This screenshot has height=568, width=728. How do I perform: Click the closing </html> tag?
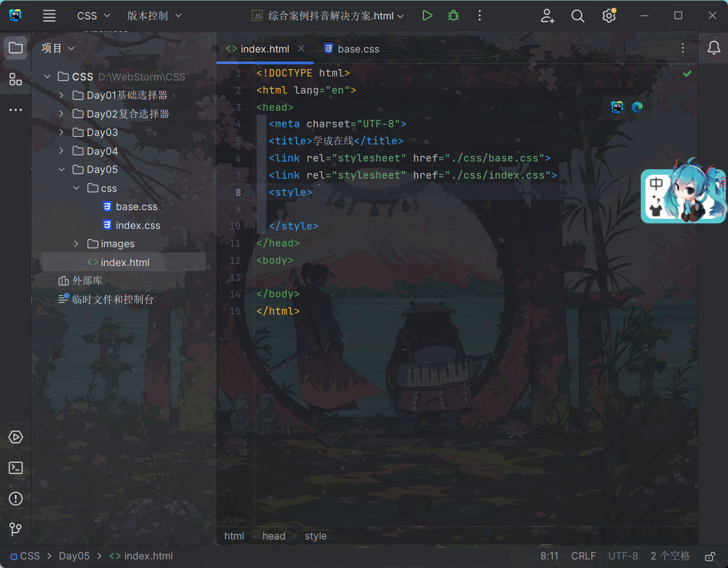point(278,311)
